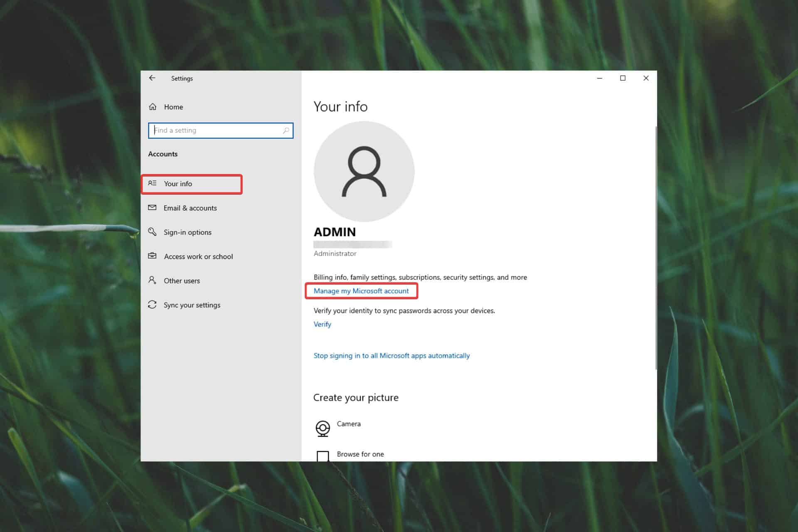Click the Administrator role label
Screen dimensions: 798x532
tap(335, 254)
